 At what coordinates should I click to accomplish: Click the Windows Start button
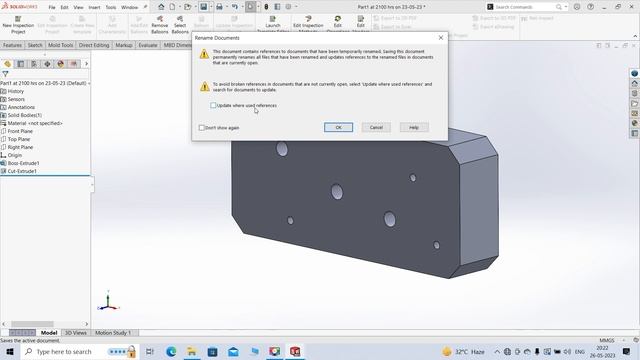click(x=10, y=351)
